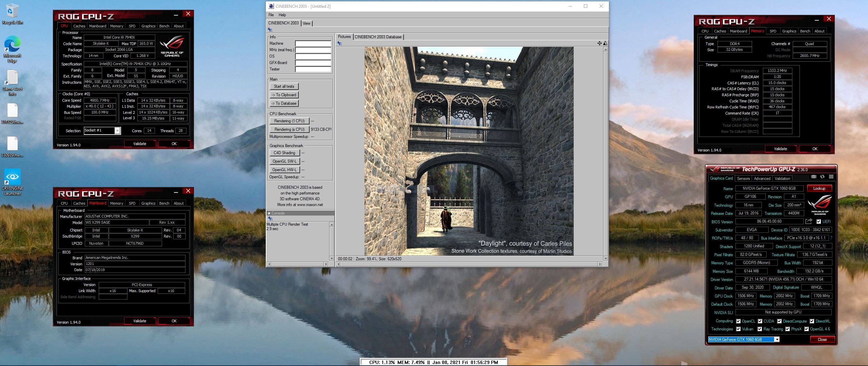
Task: Click Validate in the top-left CPU-Z window
Action: coord(140,144)
